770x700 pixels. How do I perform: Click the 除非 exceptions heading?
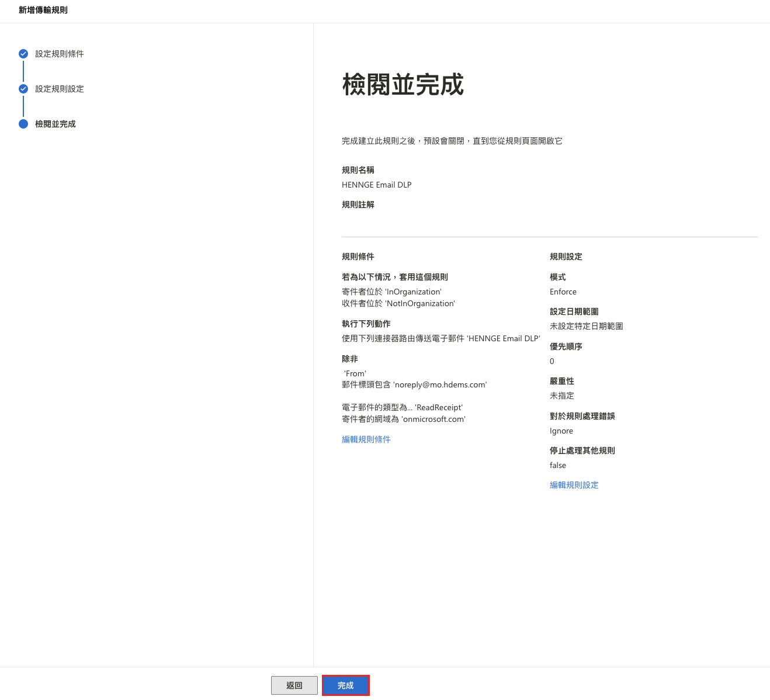tap(350, 359)
